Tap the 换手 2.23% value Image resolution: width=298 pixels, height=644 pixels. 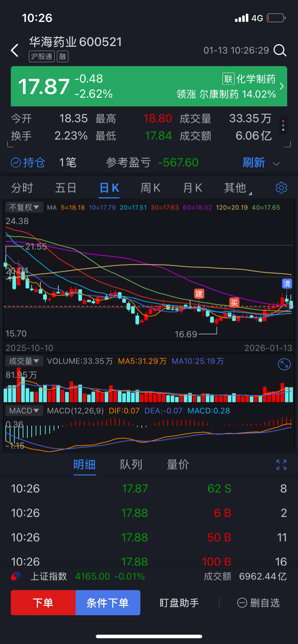pos(71,135)
